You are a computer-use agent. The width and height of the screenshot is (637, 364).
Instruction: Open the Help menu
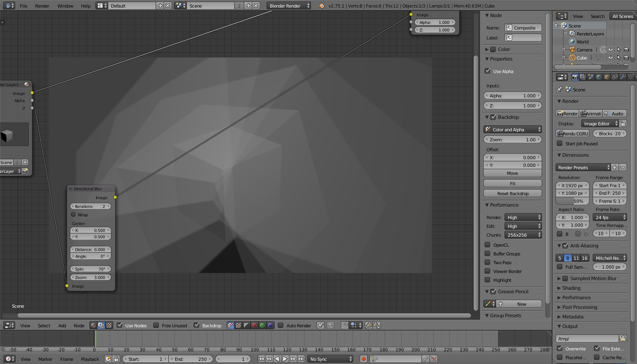coord(85,6)
